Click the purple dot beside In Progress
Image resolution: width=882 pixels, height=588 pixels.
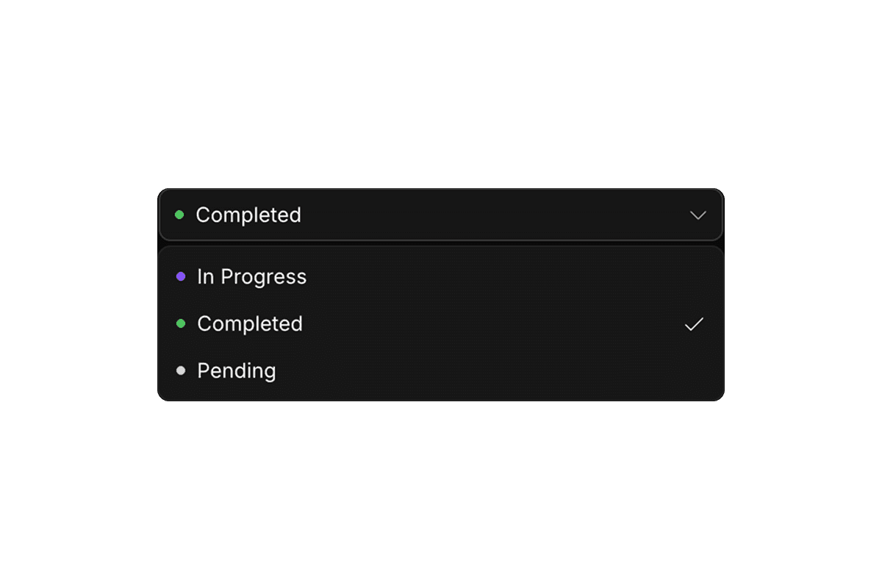[181, 277]
